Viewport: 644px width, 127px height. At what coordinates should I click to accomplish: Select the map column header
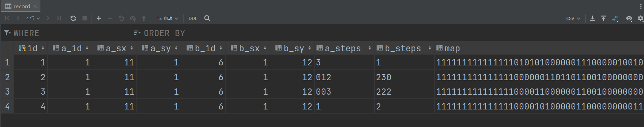click(x=539, y=48)
